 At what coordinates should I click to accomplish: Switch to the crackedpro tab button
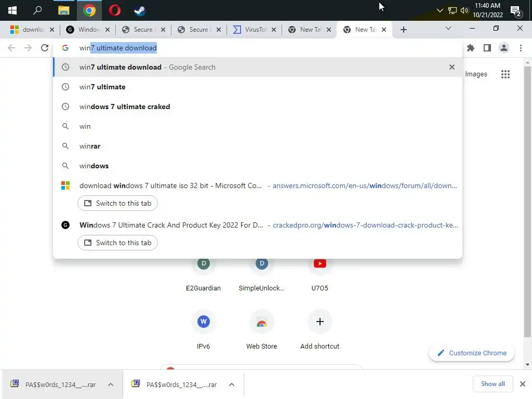point(117,243)
